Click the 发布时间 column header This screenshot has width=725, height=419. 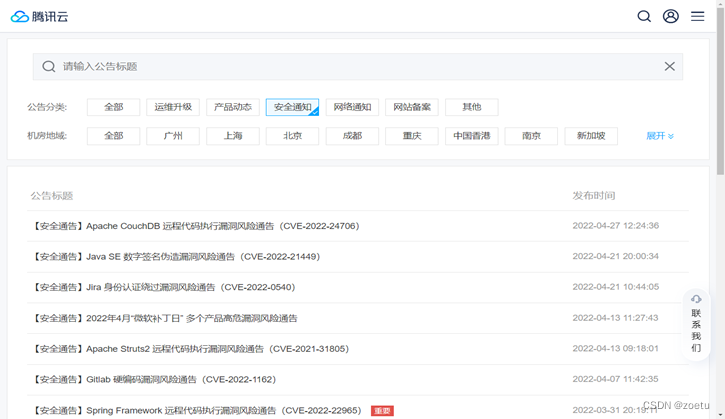[x=594, y=196]
